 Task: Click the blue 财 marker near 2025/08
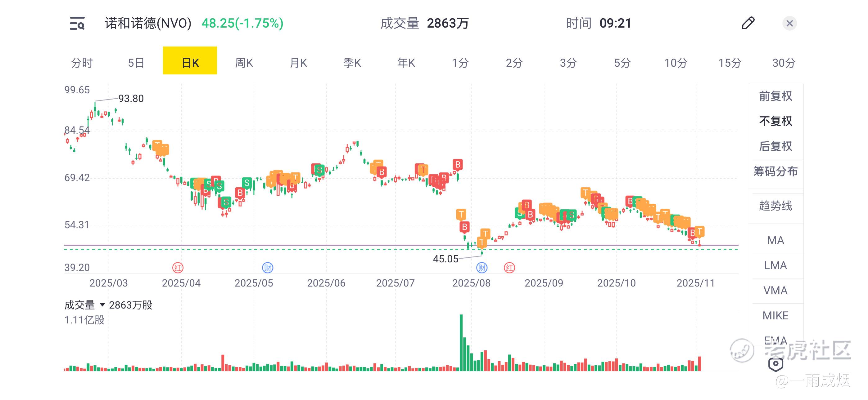tap(481, 268)
